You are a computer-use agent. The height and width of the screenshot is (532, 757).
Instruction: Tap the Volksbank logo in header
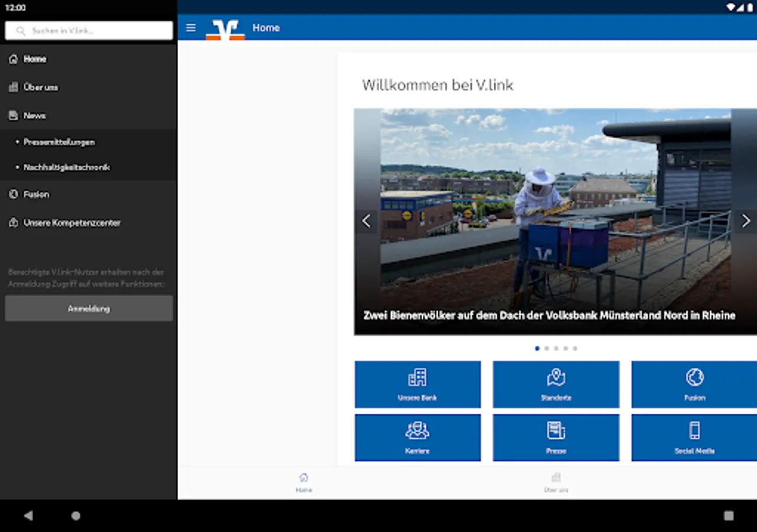pos(225,29)
